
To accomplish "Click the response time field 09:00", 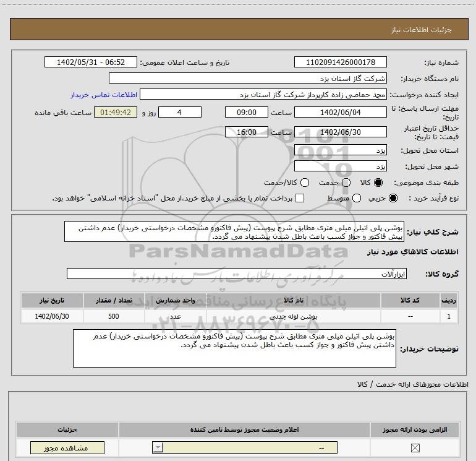I will point(247,112).
